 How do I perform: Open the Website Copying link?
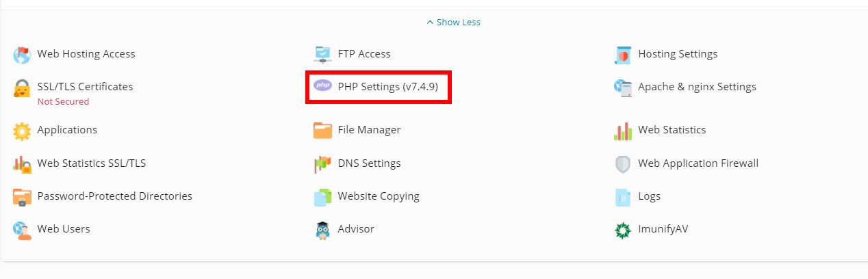pos(379,196)
